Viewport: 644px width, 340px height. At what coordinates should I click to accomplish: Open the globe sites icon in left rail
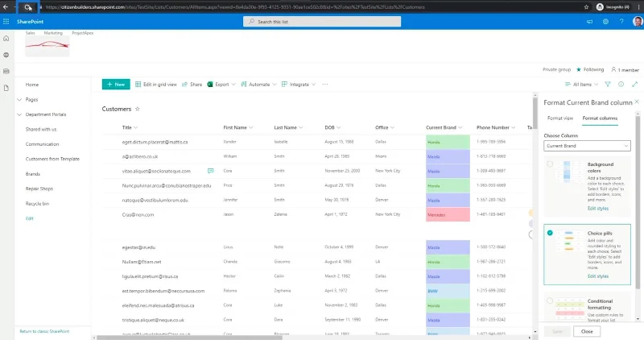click(6, 55)
